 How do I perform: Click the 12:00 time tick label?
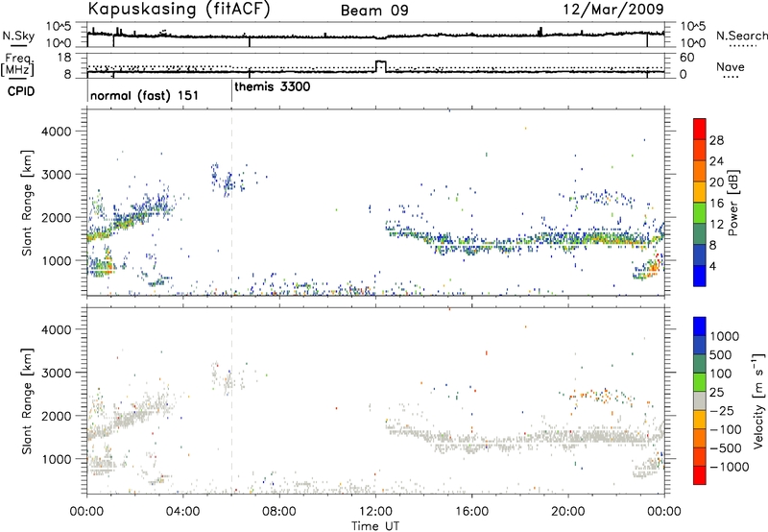pos(375,512)
